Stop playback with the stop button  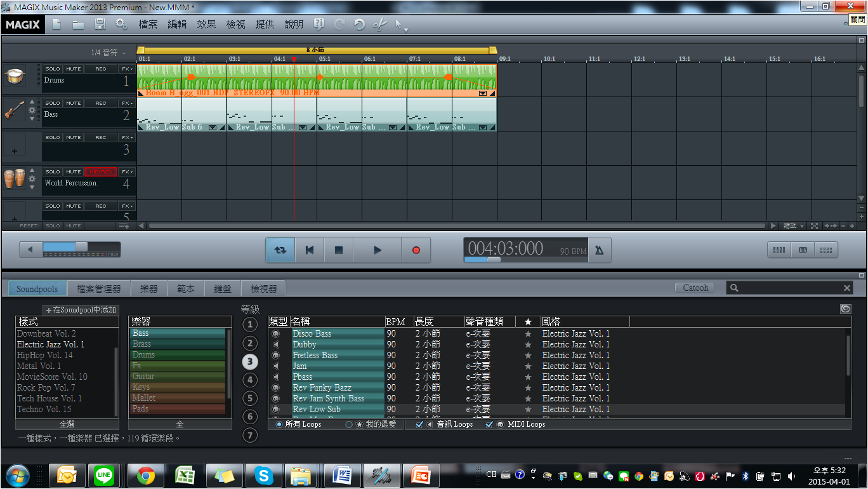[339, 250]
